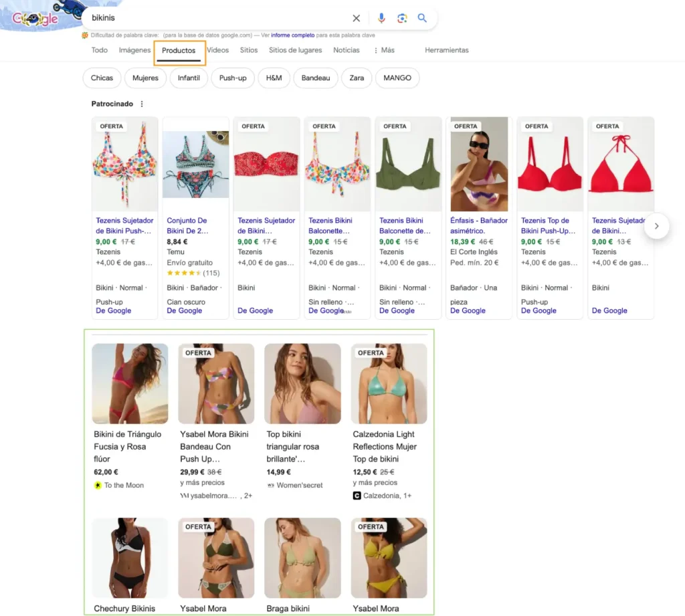Screen dimensions: 685x616
Task: Open Calzedonia Light Reflections Mujer Top de bikini
Action: click(x=385, y=447)
